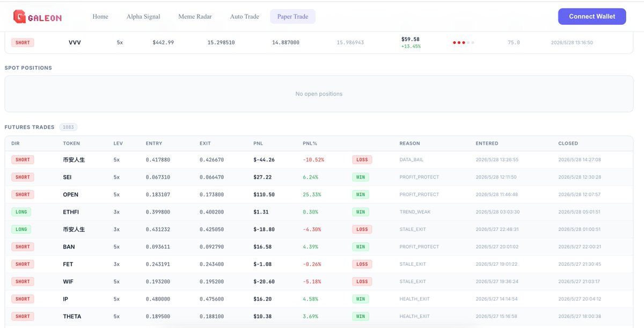Image resolution: width=644 pixels, height=328 pixels.
Task: Click the CLOSED column header
Action: [568, 143]
